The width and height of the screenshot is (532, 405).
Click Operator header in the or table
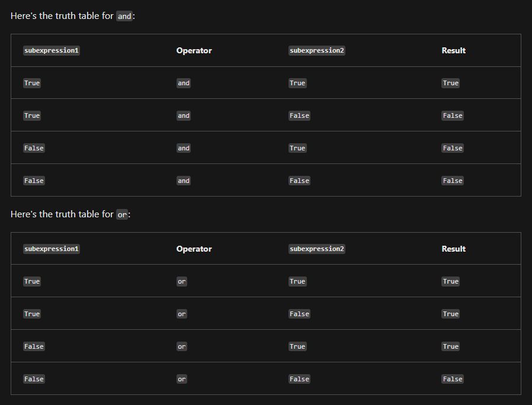pos(194,249)
